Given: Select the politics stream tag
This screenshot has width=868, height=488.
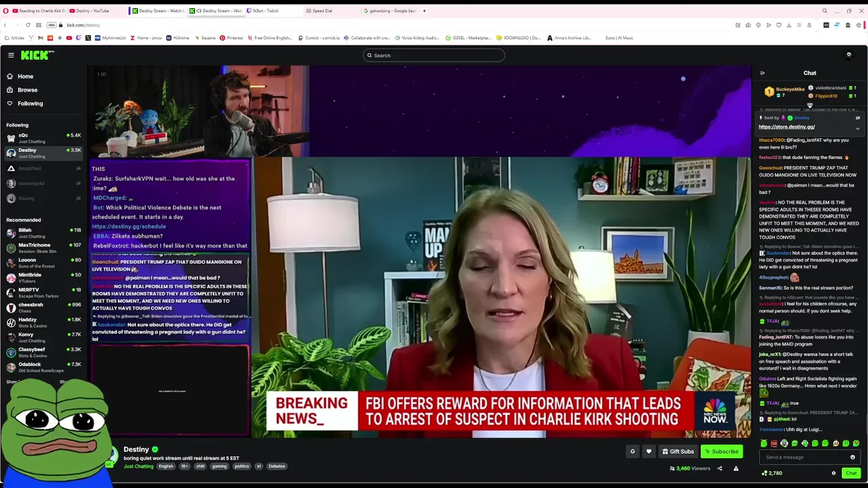Looking at the screenshot, I should [x=242, y=466].
